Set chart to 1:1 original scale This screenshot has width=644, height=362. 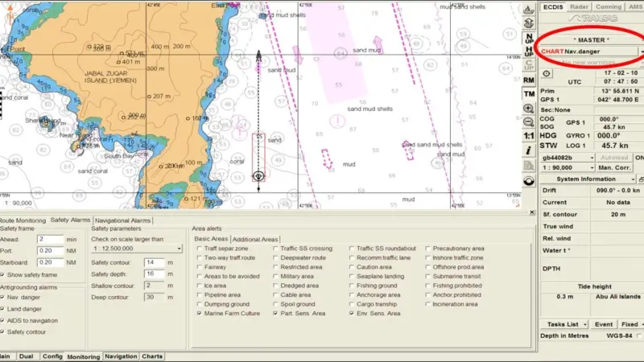tap(529, 136)
